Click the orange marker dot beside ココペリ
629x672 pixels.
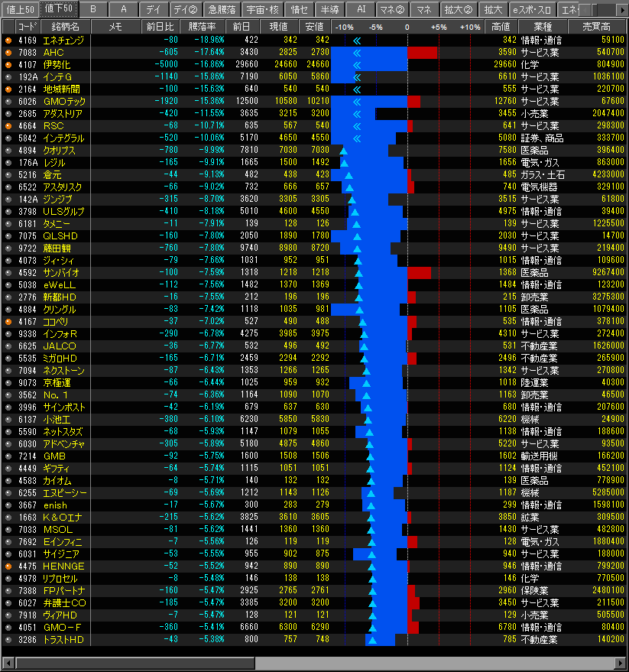8,321
